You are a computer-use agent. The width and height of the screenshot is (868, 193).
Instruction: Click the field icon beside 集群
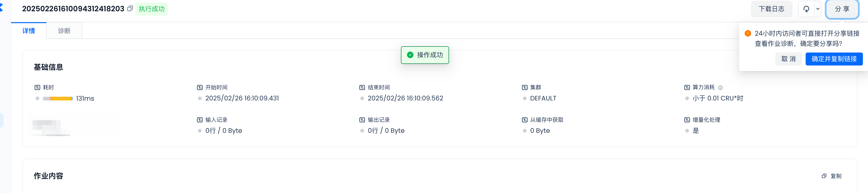525,88
